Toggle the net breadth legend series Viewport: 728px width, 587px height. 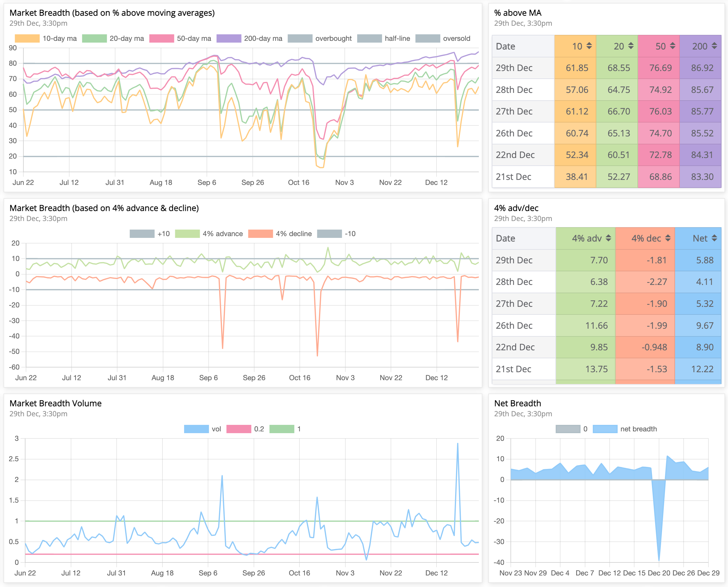click(625, 429)
